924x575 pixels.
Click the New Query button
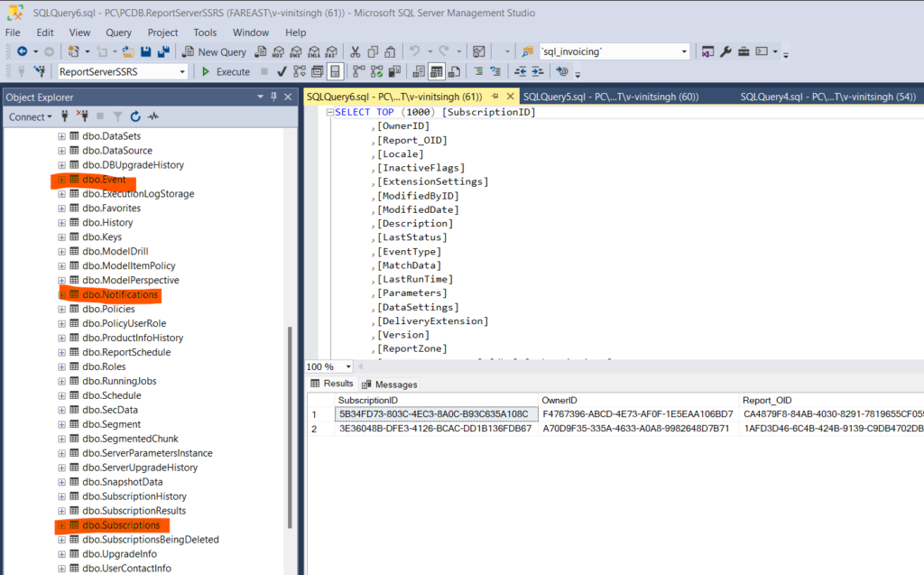(x=215, y=51)
